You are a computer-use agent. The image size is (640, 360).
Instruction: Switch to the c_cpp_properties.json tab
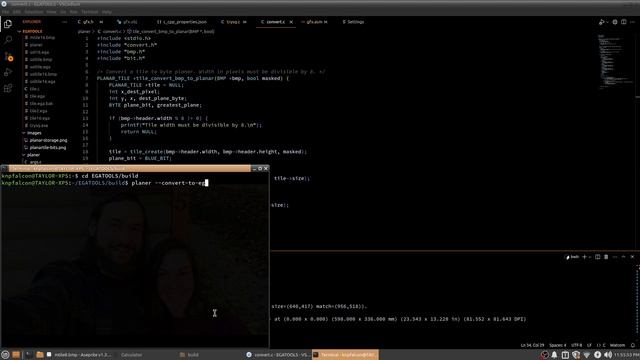pyautogui.click(x=182, y=22)
